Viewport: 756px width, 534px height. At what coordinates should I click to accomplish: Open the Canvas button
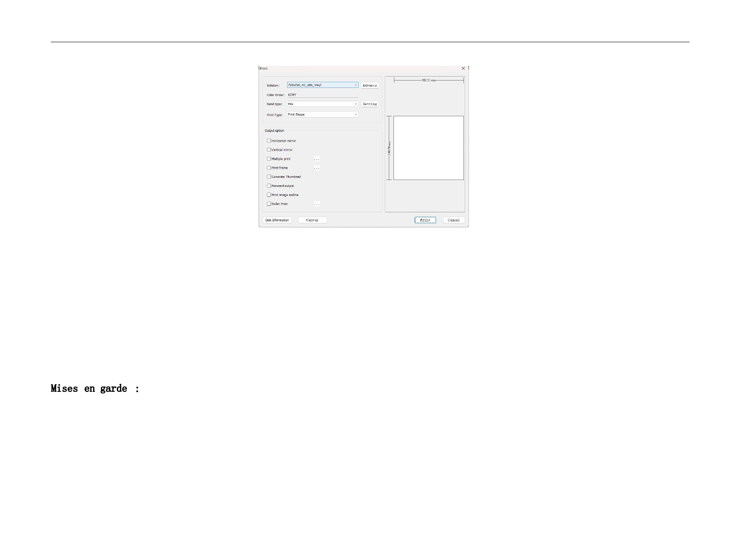(312, 220)
